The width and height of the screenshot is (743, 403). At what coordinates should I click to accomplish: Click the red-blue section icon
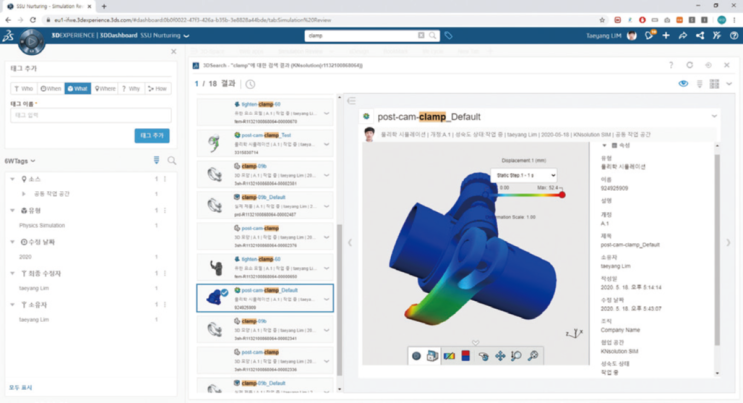(x=466, y=356)
